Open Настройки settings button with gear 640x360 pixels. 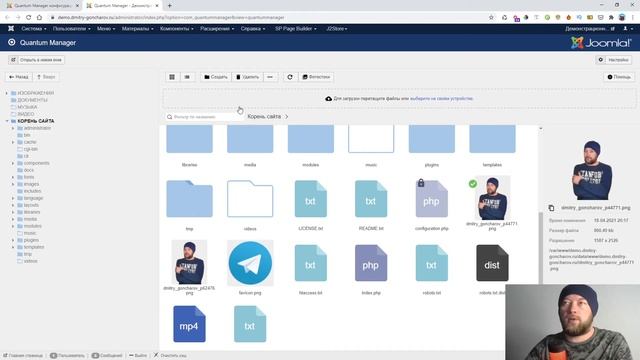(614, 60)
